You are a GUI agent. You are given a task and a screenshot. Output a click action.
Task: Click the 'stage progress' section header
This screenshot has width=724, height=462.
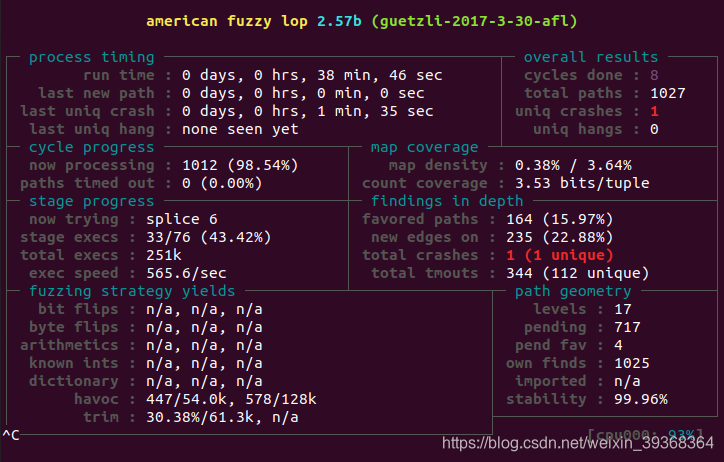[x=91, y=201]
